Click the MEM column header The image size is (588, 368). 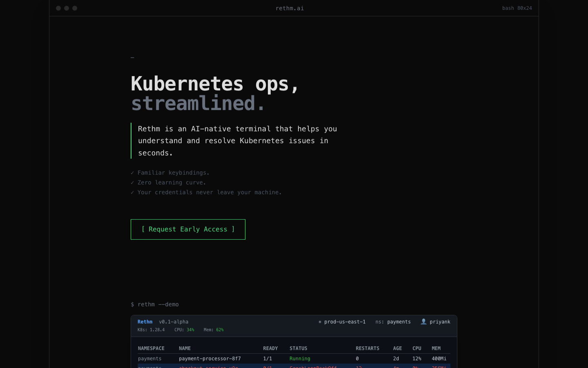tap(436, 348)
